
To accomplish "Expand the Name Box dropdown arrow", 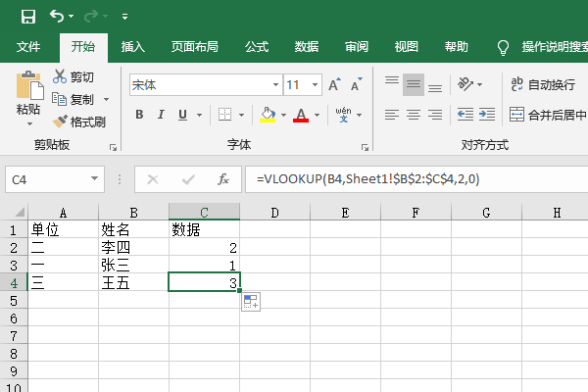I will click(x=95, y=179).
